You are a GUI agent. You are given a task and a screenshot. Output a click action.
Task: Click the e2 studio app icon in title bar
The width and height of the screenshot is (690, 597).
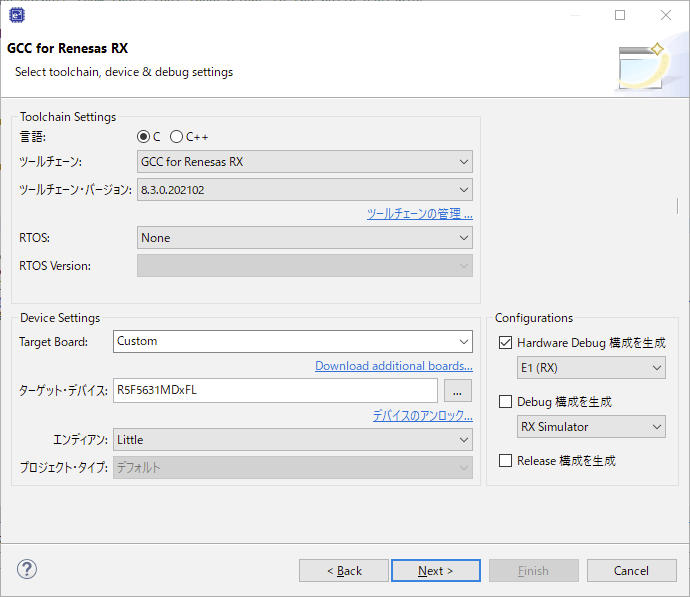coord(17,15)
